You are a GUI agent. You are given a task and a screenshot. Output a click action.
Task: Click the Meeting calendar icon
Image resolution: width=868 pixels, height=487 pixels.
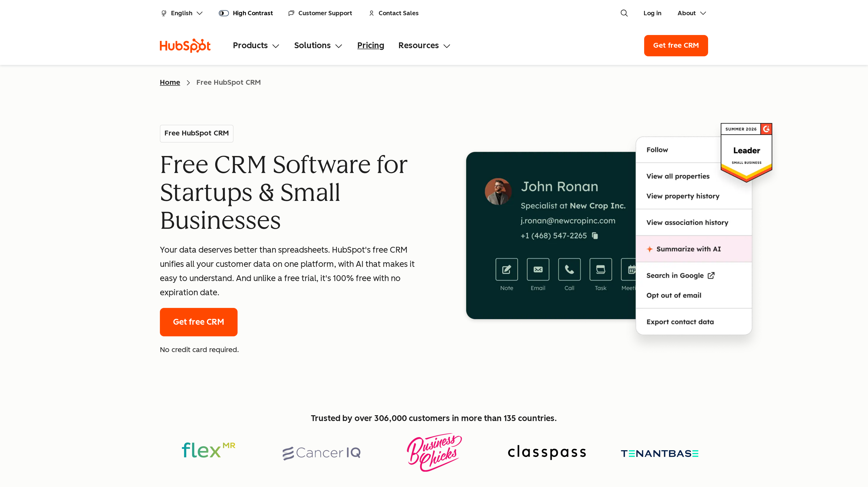tap(629, 269)
